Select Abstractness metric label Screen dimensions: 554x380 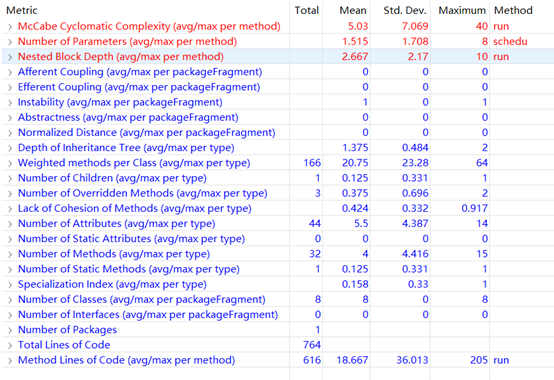(128, 117)
